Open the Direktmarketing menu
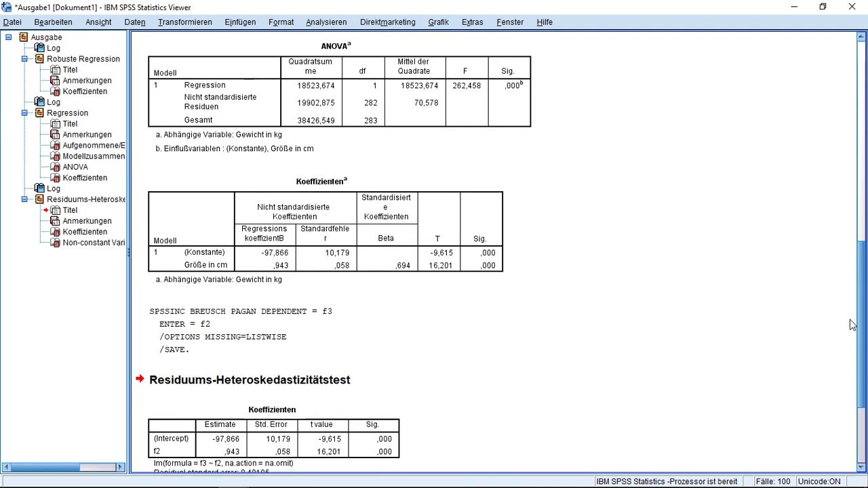The height and width of the screenshot is (488, 868). 388,22
